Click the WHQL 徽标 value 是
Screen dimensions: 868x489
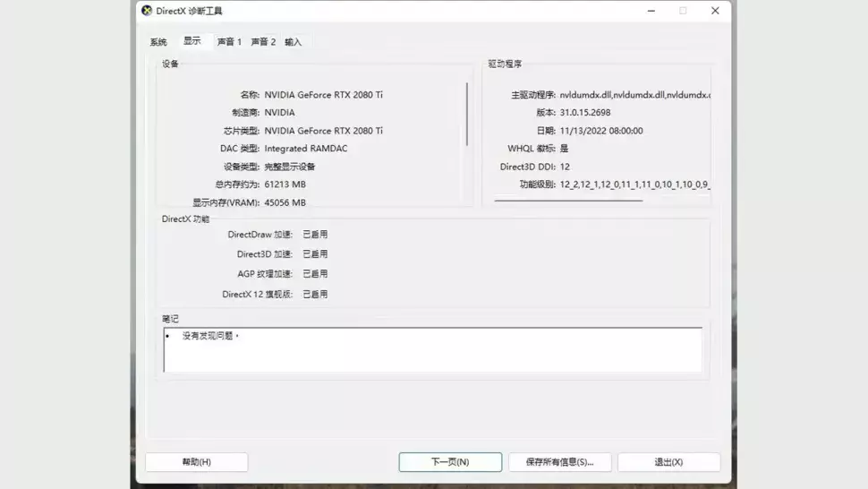[x=564, y=149]
